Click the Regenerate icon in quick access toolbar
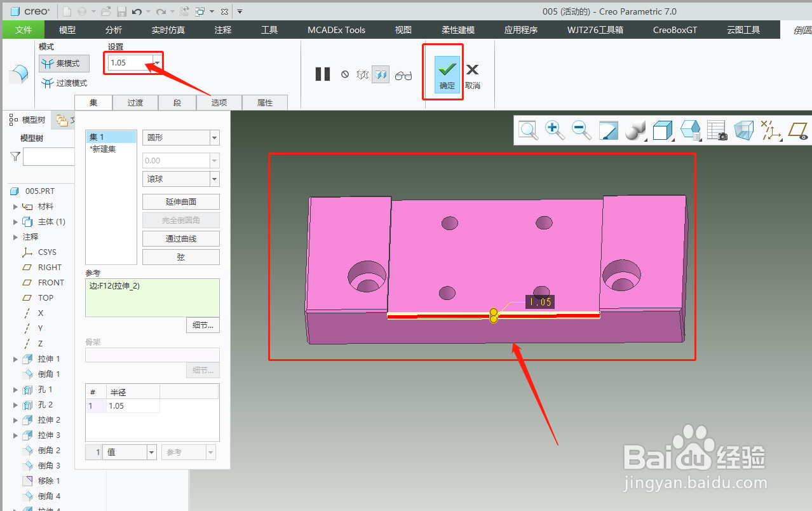This screenshot has width=812, height=511. [184, 11]
